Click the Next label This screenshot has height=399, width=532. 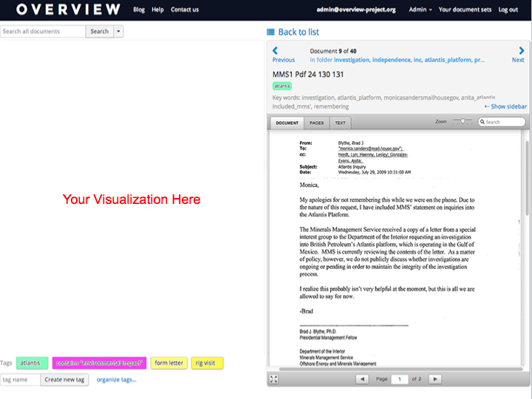click(518, 60)
